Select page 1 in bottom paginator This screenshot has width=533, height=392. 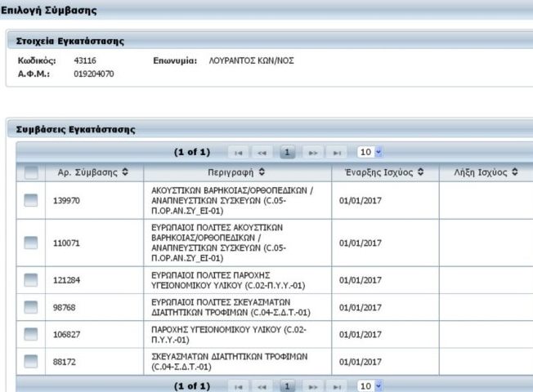287,386
